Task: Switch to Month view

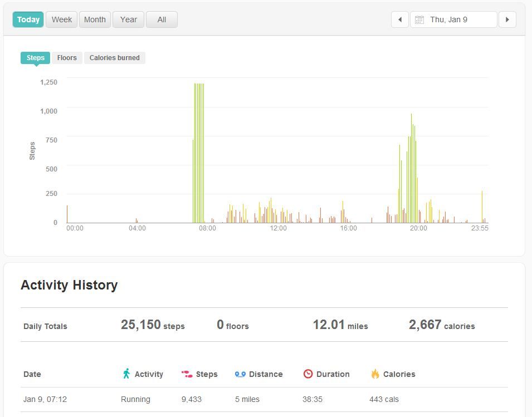Action: click(95, 19)
